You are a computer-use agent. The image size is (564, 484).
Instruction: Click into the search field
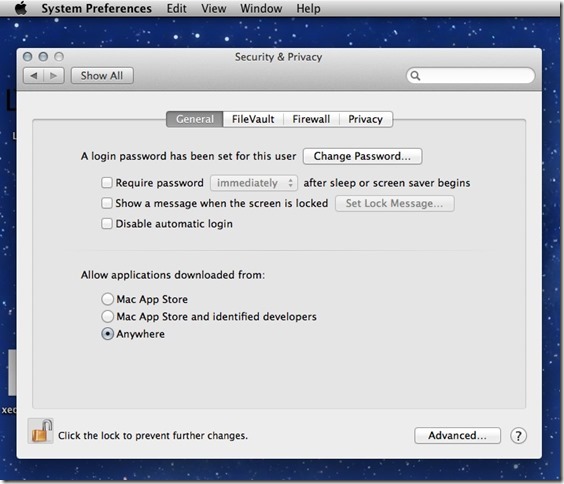click(x=470, y=76)
